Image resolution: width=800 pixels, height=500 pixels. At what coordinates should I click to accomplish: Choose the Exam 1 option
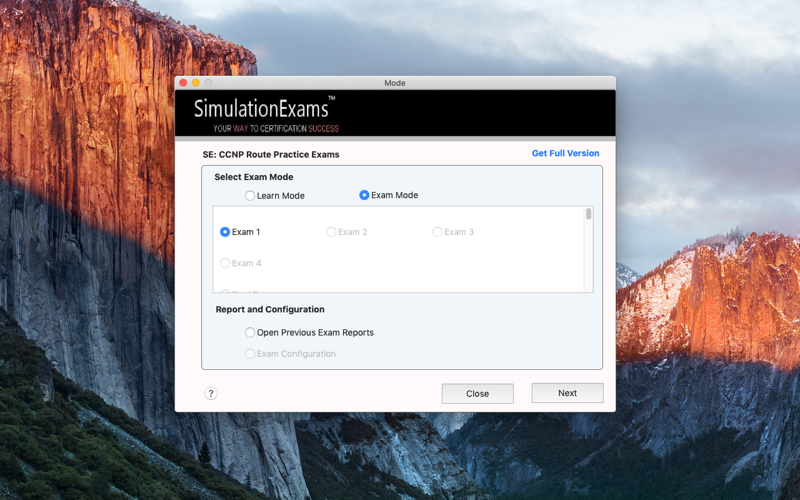tap(225, 232)
